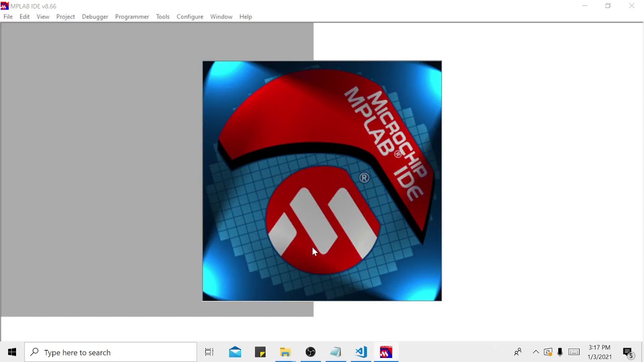This screenshot has height=362, width=644.
Task: Open the View menu
Action: tap(43, 17)
